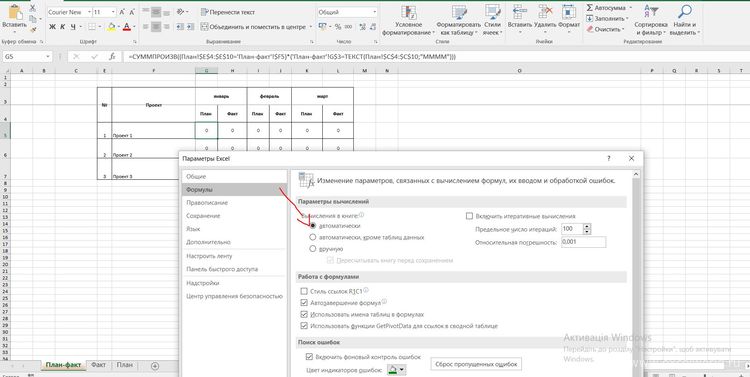Select the Format Painter brush icon

click(x=33, y=29)
